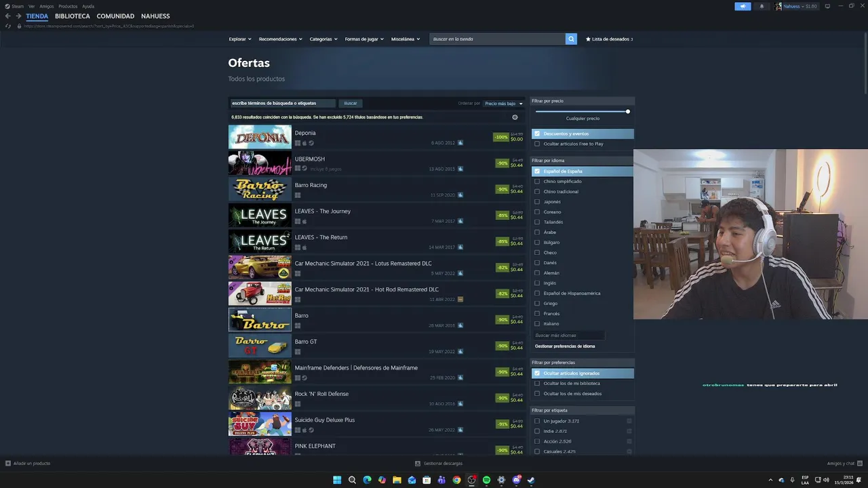The width and height of the screenshot is (868, 488).
Task: Focus search terms or tags field
Action: tap(282, 103)
